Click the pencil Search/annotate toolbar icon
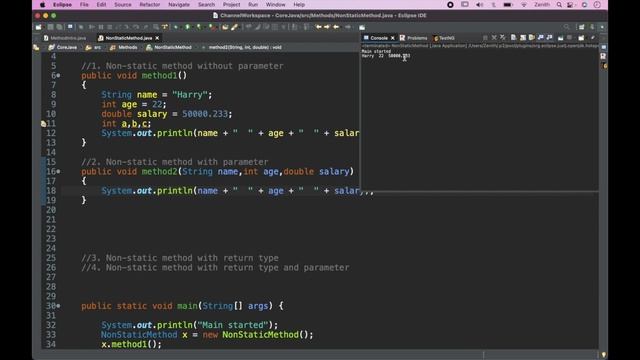The height and width of the screenshot is (360, 640). (x=234, y=27)
